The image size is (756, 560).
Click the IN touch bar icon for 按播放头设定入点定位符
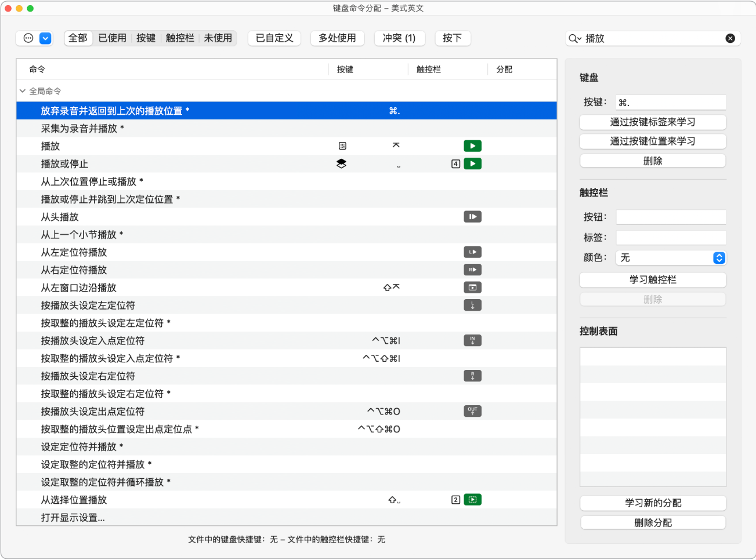[x=472, y=340]
